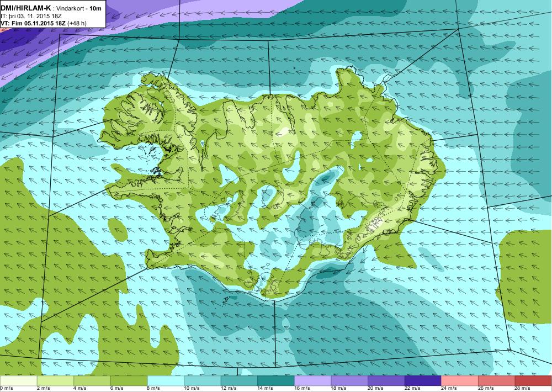552x392 pixels.
Task: Click the 10–12 m/s light turquoise swatch
Action: 203,381
